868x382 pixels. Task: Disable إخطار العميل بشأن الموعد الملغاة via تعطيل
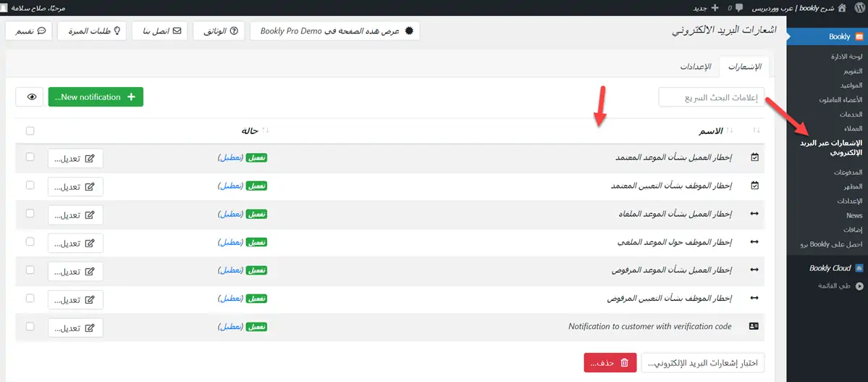coord(231,214)
